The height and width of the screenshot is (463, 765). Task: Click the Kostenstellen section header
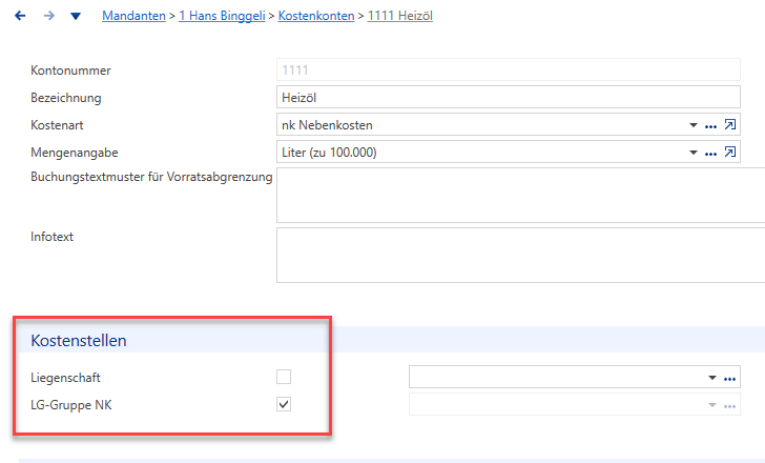[x=79, y=341]
